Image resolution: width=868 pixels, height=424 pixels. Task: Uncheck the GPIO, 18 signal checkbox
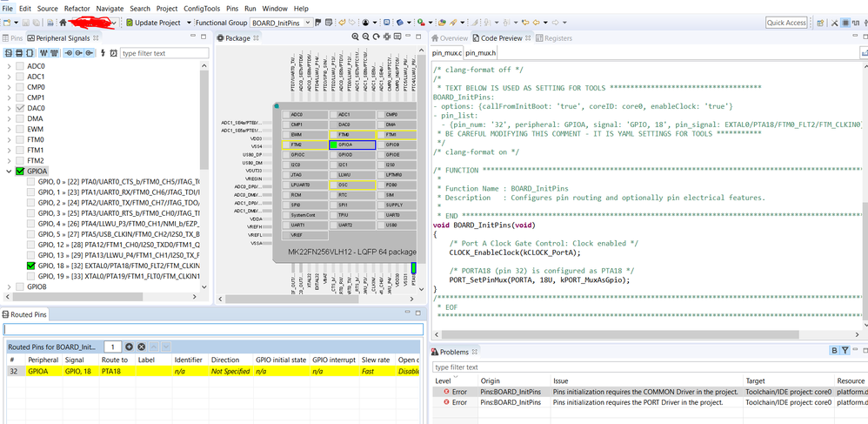[31, 266]
